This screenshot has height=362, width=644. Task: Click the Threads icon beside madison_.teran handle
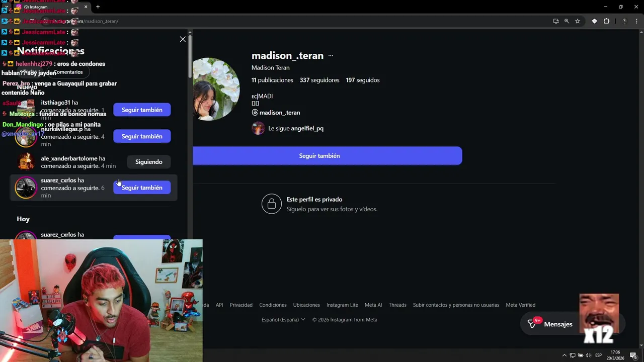[x=255, y=113]
